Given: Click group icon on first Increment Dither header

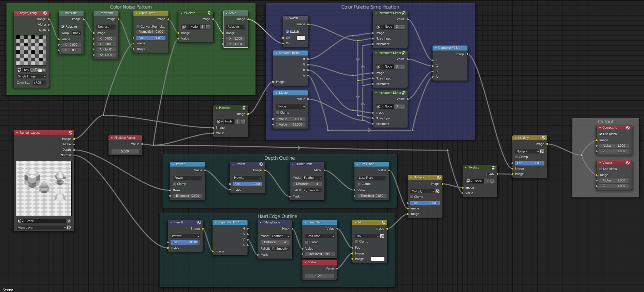Looking at the screenshot, I should [404, 13].
